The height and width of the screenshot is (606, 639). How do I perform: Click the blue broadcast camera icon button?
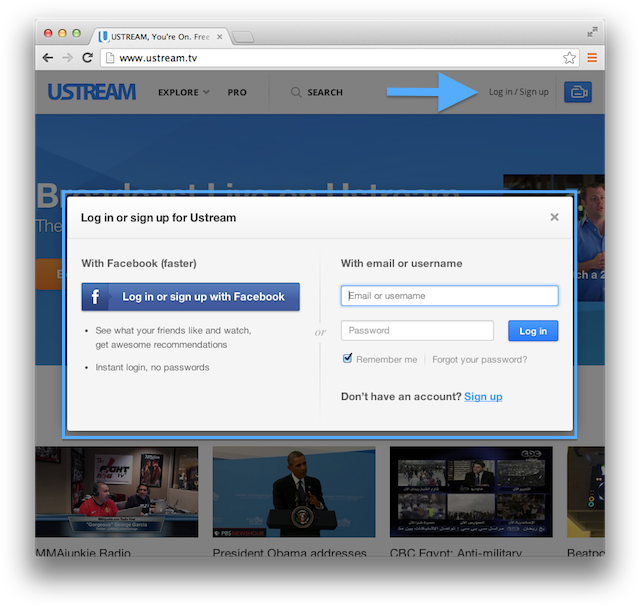577,92
